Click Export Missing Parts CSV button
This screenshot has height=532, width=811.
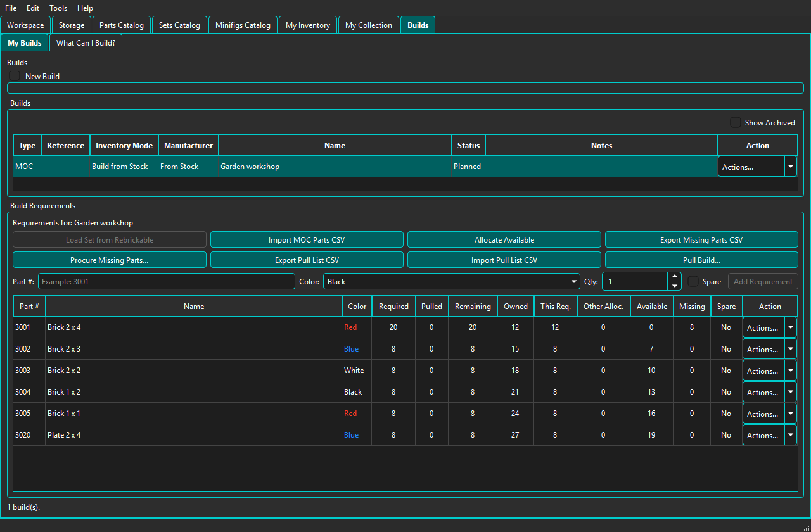tap(701, 240)
